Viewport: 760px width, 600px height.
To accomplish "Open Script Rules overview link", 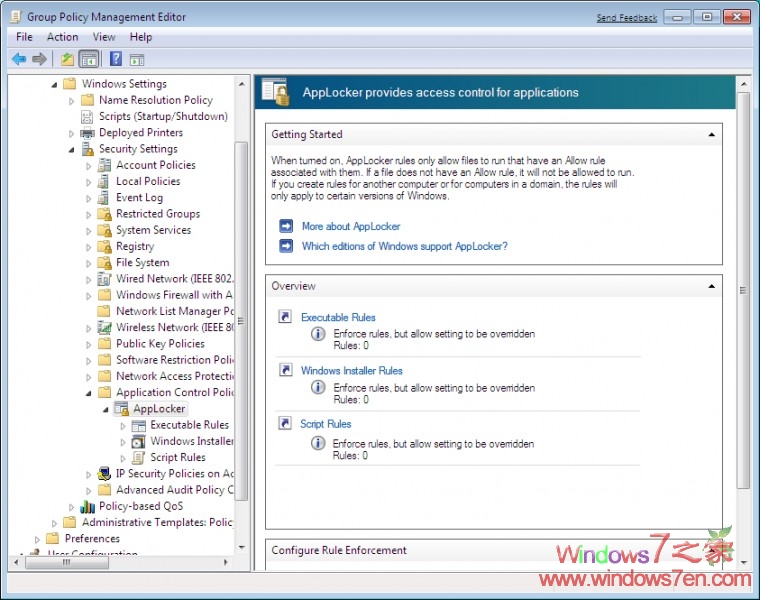I will click(x=326, y=424).
